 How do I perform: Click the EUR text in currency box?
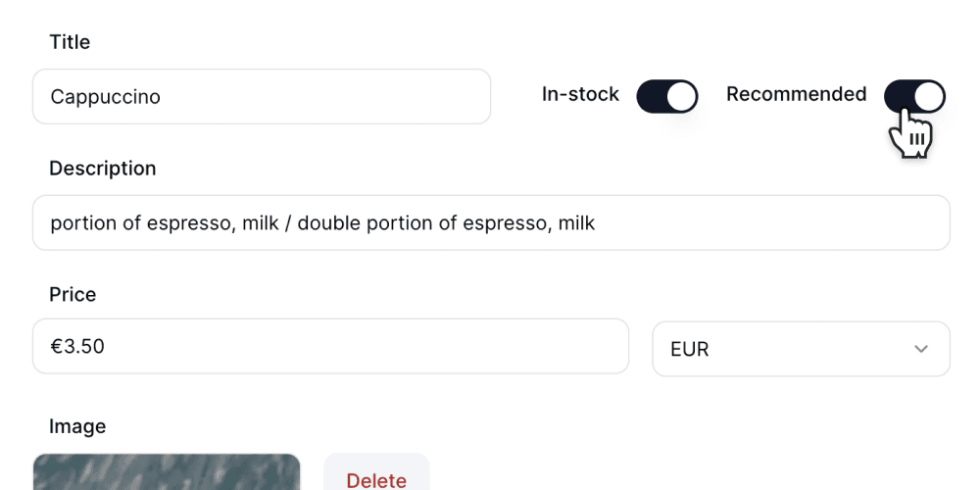(x=689, y=350)
